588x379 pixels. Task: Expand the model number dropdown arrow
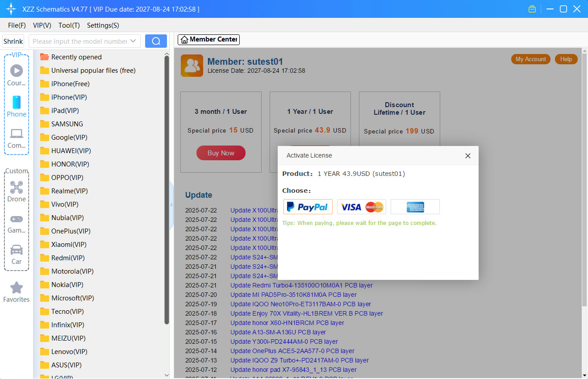point(133,41)
